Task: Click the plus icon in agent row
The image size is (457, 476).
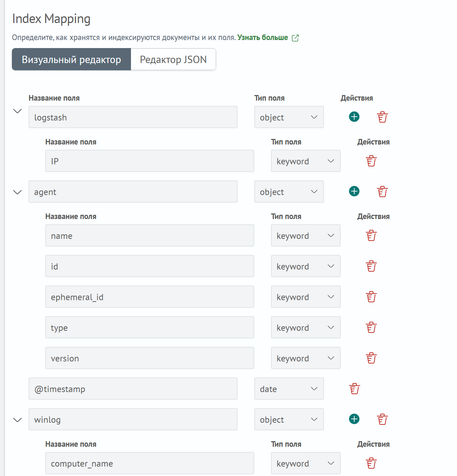Action: (354, 192)
